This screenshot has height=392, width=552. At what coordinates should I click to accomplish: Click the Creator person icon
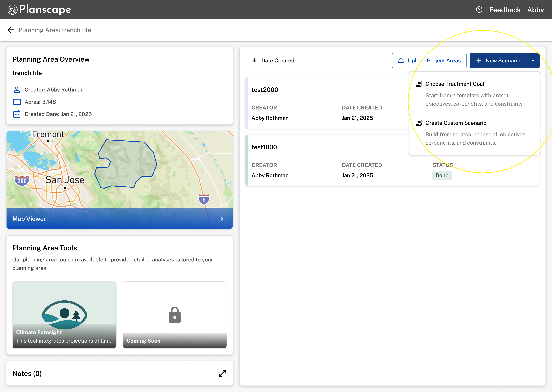tap(17, 90)
